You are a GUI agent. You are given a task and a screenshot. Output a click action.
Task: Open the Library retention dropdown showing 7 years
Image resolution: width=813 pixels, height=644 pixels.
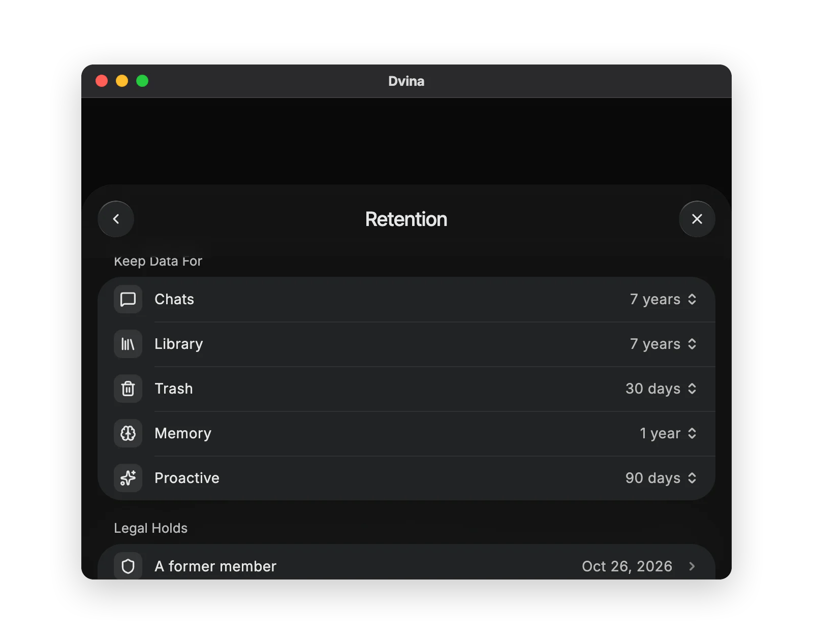[x=663, y=344]
